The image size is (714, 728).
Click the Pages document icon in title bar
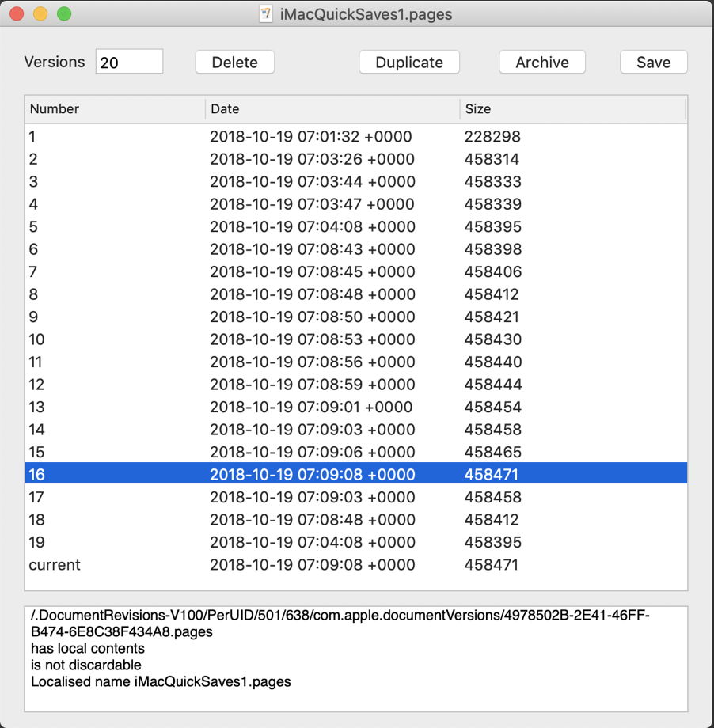click(x=267, y=14)
